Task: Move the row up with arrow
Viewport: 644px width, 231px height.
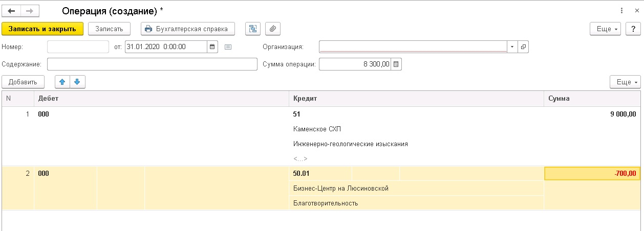Action: point(62,82)
